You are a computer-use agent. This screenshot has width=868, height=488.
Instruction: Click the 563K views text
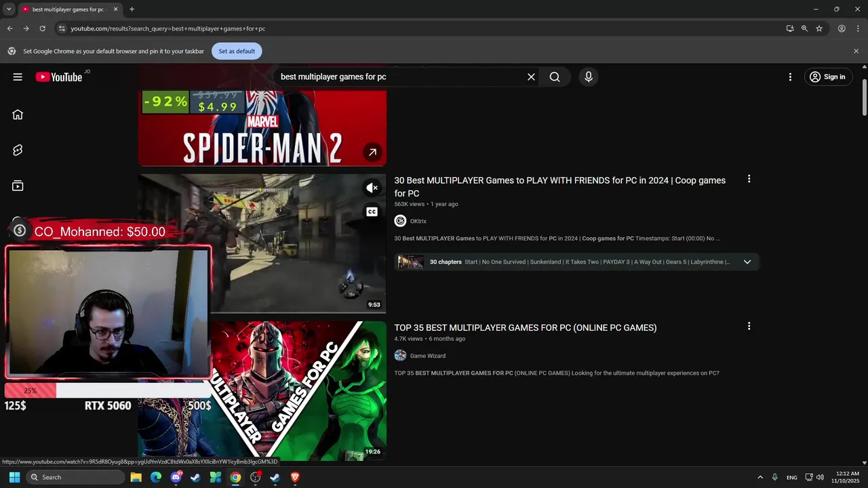(x=410, y=204)
